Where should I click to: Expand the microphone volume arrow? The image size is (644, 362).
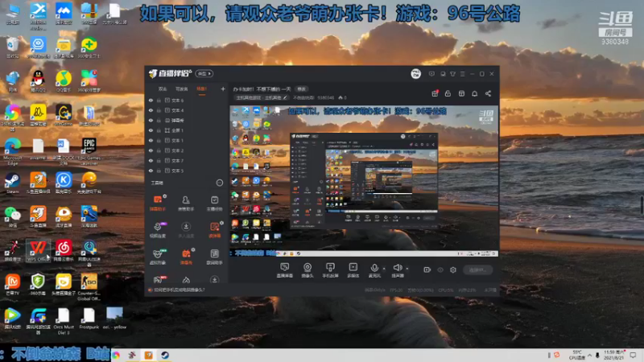point(384,269)
